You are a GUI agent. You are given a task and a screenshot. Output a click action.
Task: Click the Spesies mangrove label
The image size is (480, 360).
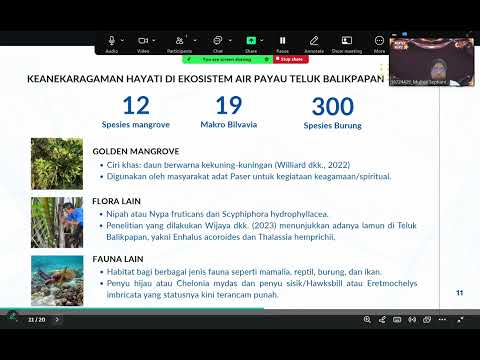coord(136,125)
